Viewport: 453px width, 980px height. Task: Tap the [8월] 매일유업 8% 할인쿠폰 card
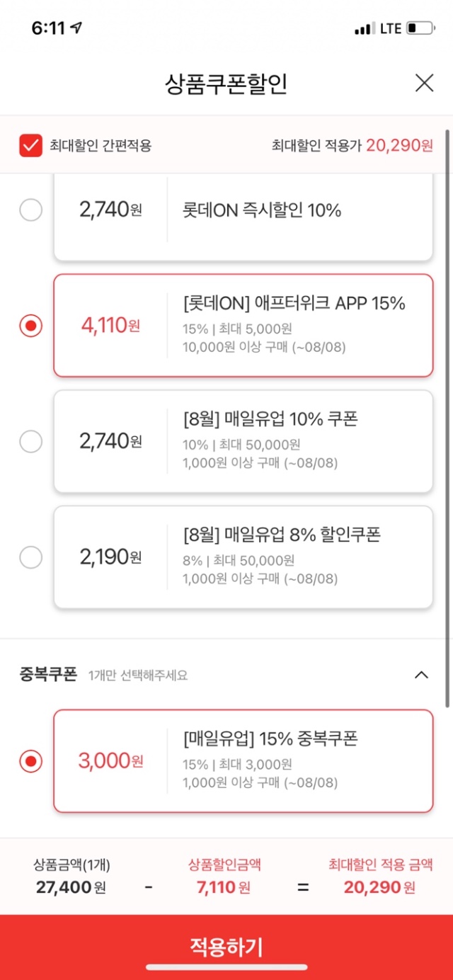(x=243, y=557)
